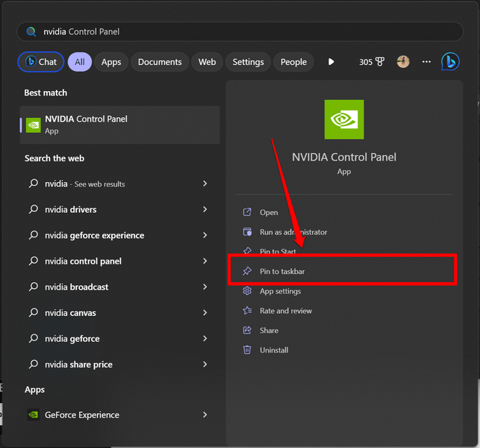This screenshot has height=448, width=480.
Task: Click the large NVIDIA logo in preview pane
Action: [x=344, y=119]
